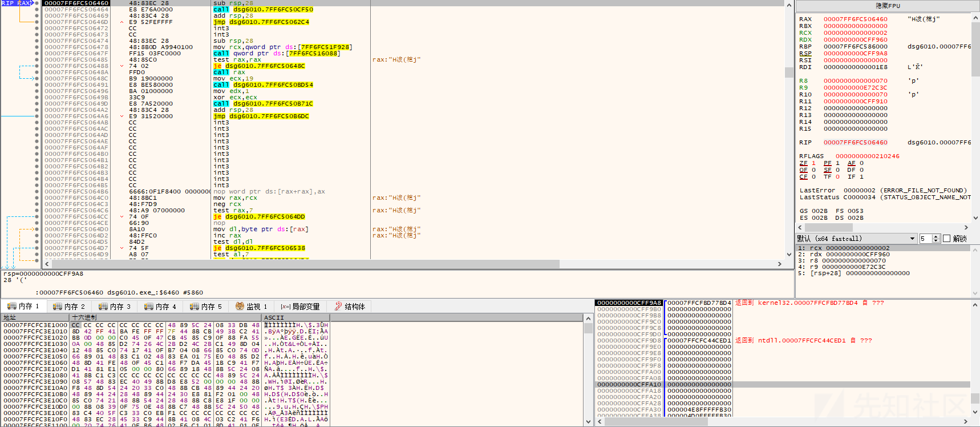Click disassembly vertical scrollbar down arrow
980x427 pixels.
(789, 255)
